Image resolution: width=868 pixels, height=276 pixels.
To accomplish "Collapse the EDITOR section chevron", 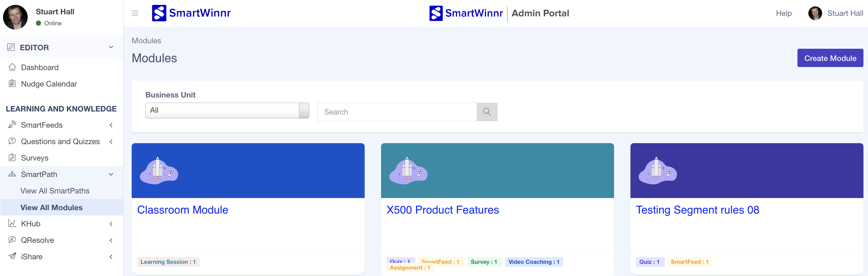I will [111, 47].
